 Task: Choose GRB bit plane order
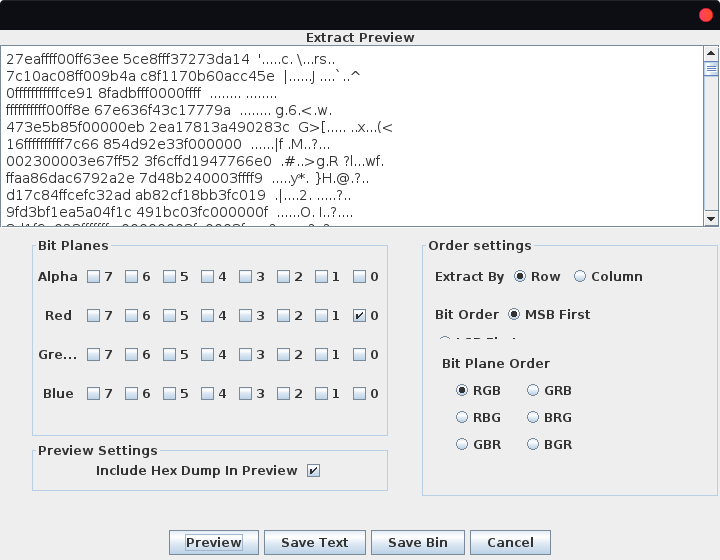[533, 390]
